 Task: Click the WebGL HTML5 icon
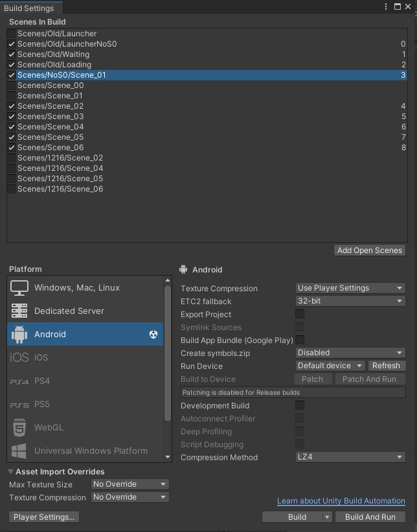coord(19,428)
